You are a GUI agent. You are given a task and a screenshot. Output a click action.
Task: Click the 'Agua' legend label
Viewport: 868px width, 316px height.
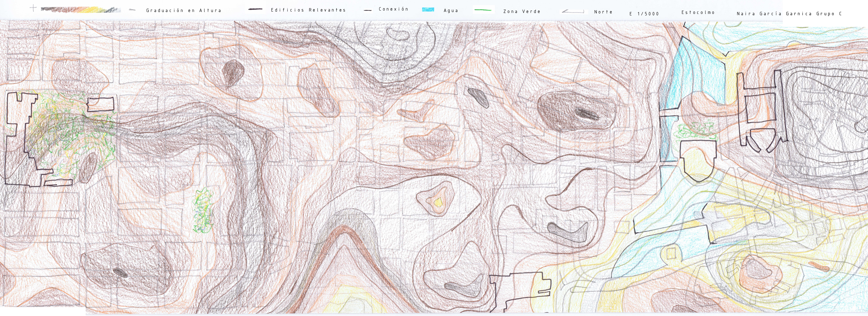click(x=451, y=10)
